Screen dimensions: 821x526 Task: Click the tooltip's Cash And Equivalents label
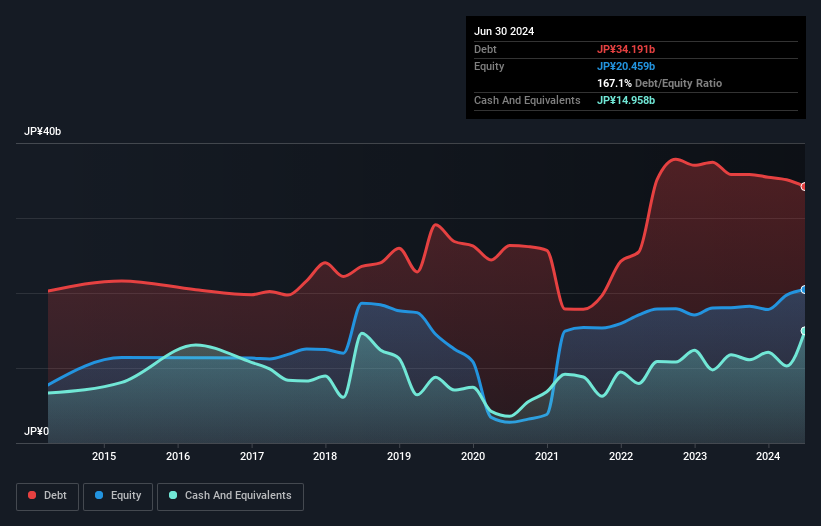point(527,100)
